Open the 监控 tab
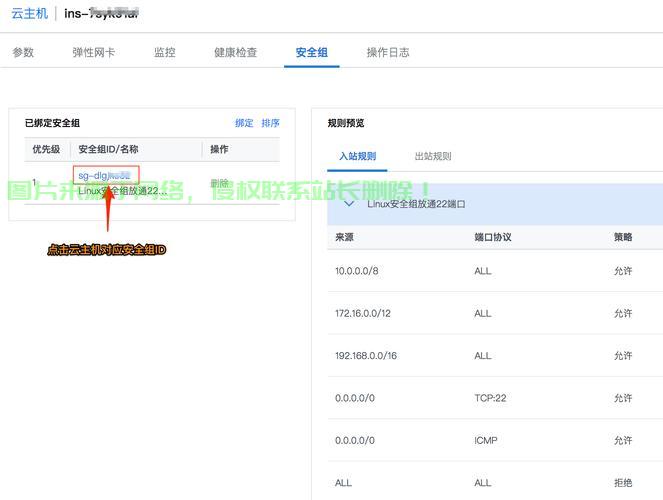The height and width of the screenshot is (500, 663). [165, 52]
